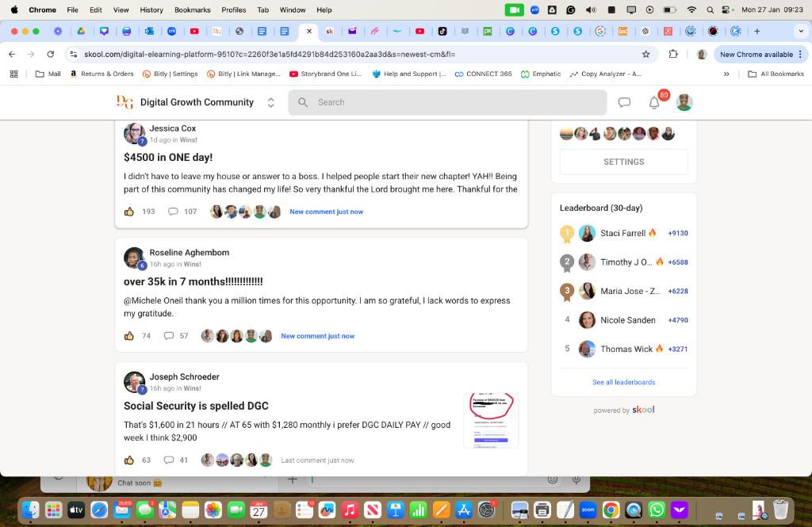Viewport: 812px width, 527px height.
Task: Open the See all leaderboards link
Action: coord(623,382)
